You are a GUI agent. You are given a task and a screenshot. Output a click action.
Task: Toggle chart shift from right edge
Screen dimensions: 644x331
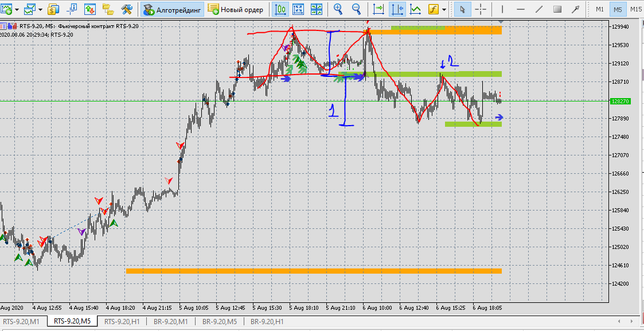pyautogui.click(x=397, y=9)
